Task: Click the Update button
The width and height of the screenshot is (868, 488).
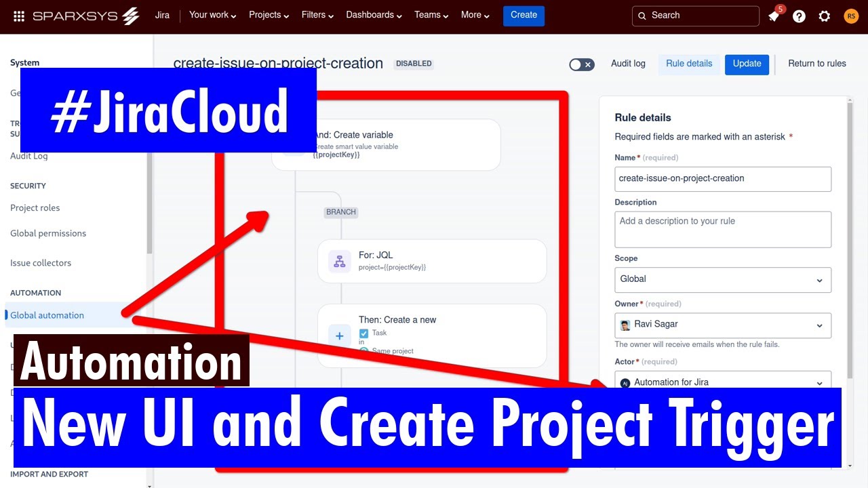Action: (x=747, y=64)
